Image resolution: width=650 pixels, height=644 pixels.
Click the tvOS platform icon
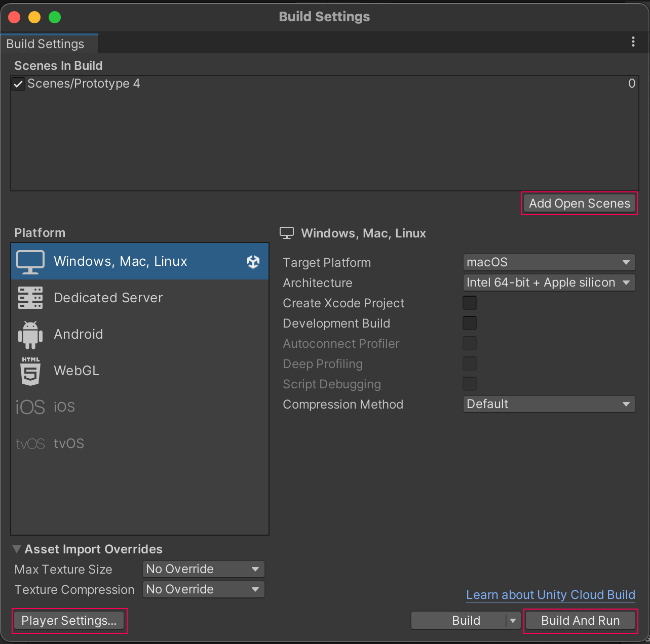pos(30,444)
